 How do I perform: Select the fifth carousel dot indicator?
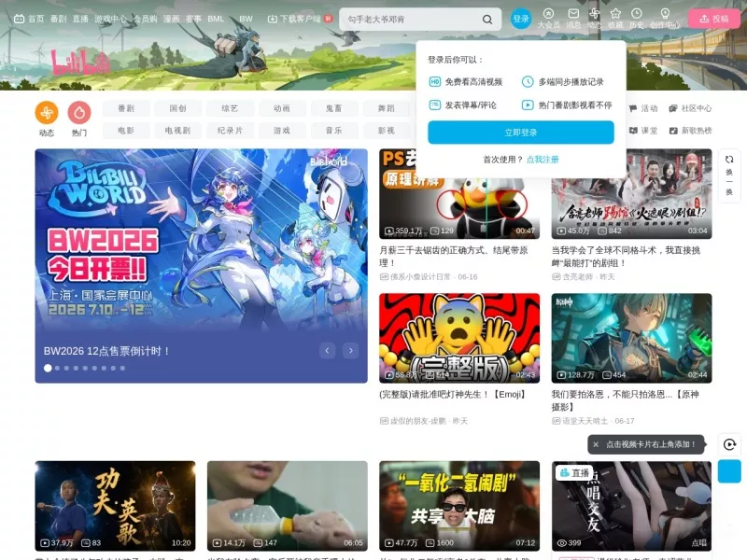click(x=85, y=368)
